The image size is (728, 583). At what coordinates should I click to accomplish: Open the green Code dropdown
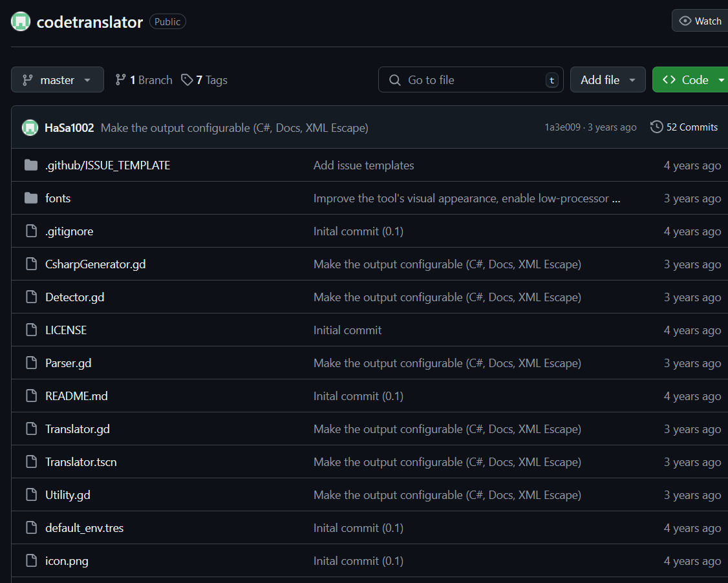click(691, 80)
